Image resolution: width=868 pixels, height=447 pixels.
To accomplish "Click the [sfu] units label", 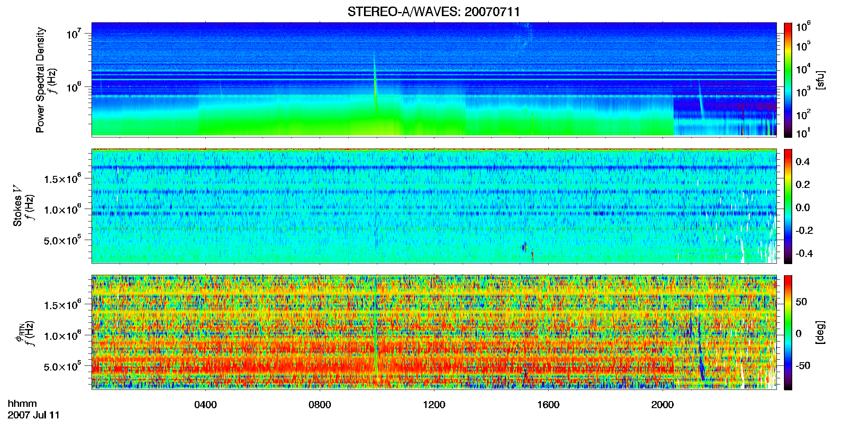I will pos(820,80).
